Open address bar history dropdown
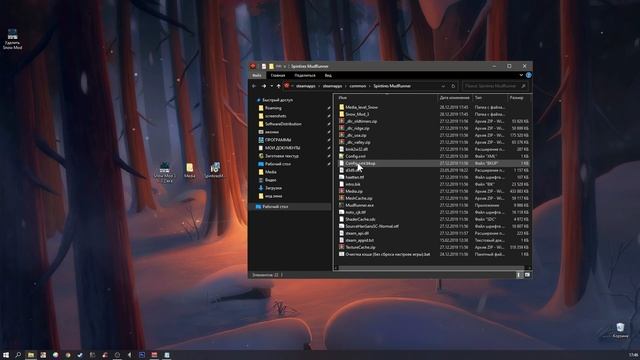The height and width of the screenshot is (360, 640). (x=443, y=86)
